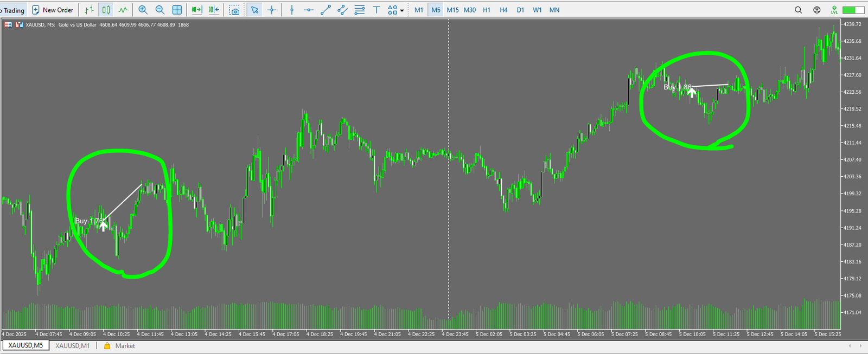Image resolution: width=868 pixels, height=354 pixels.
Task: Zoom in on the chart
Action: [x=143, y=10]
